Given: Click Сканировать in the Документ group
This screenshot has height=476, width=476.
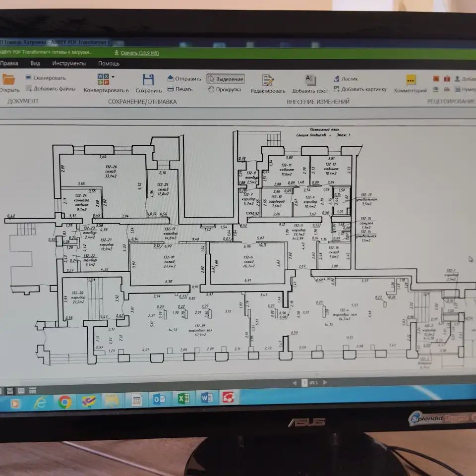Looking at the screenshot, I should pos(46,78).
